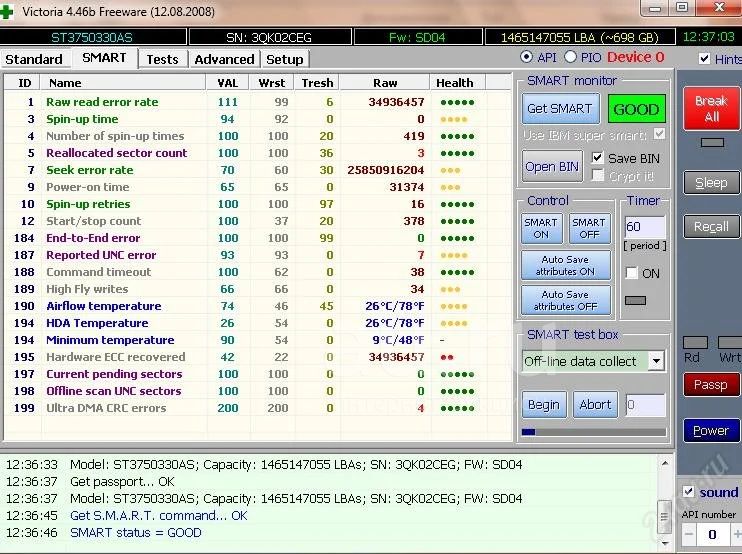Select the Raw read error rate row
The height and width of the screenshot is (554, 742).
[x=258, y=102]
